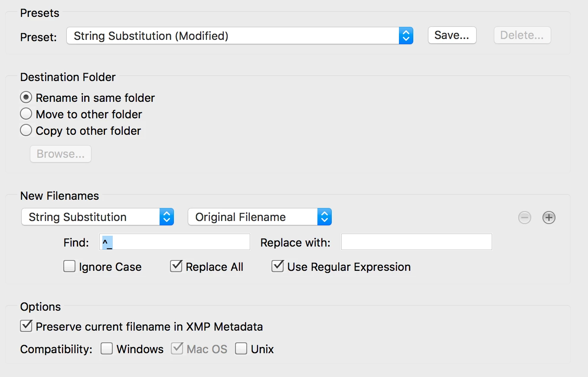The height and width of the screenshot is (377, 588).
Task: Select Copy to other folder radio button
Action: tap(26, 130)
